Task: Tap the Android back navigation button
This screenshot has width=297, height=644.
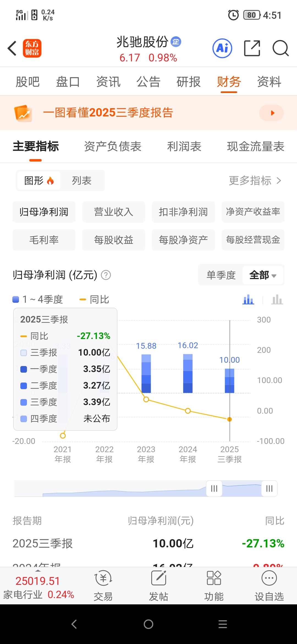Action: coord(74,624)
